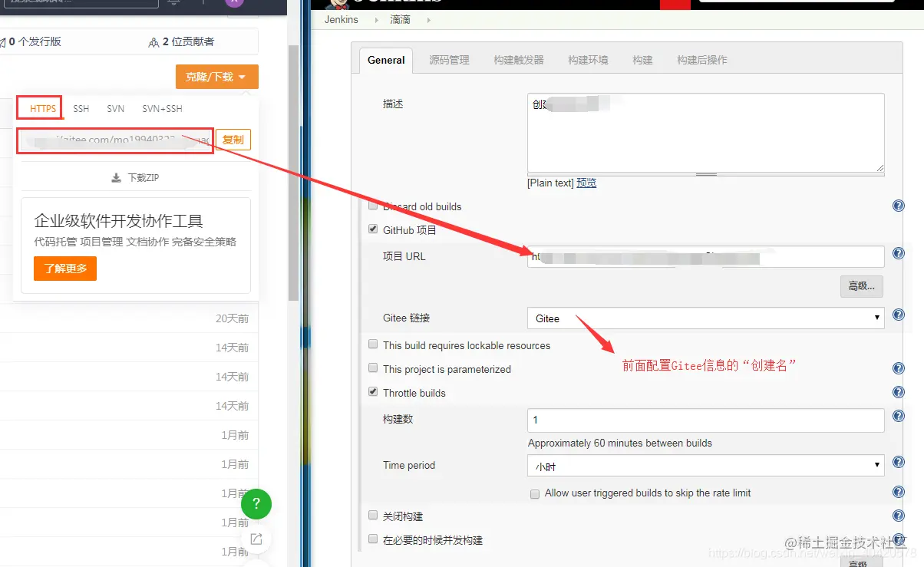Select the SVN+SSH clone tab
This screenshot has width=924, height=567.
pos(162,109)
